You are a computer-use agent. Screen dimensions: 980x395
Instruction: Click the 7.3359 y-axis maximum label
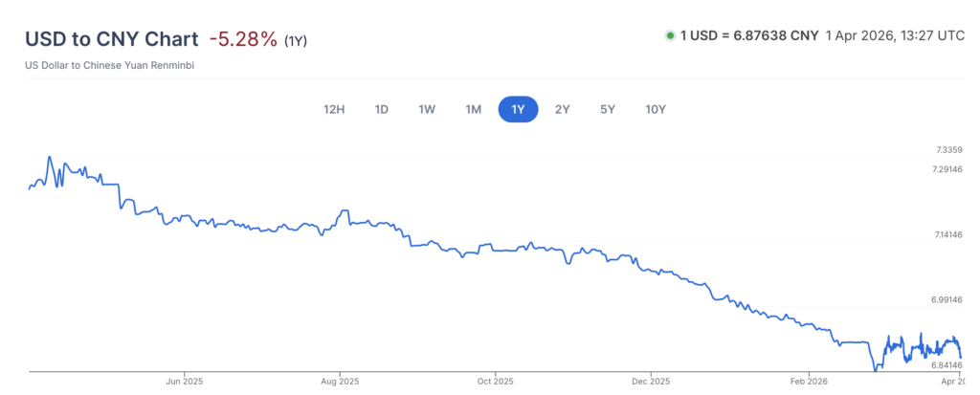click(947, 150)
